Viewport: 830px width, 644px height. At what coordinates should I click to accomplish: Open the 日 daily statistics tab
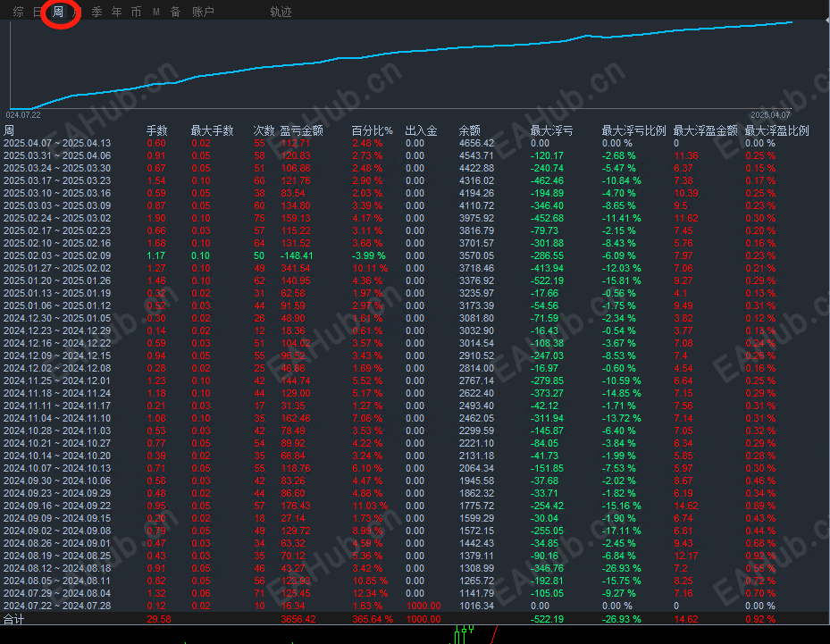(x=37, y=12)
